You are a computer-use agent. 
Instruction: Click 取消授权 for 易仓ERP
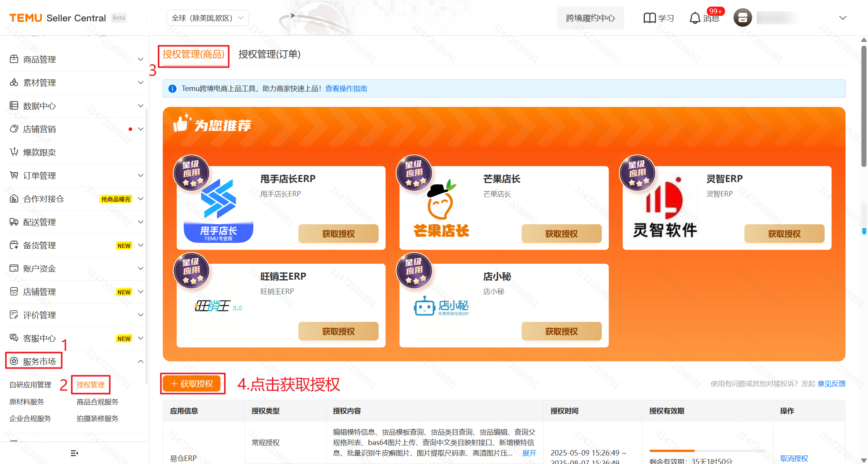(x=794, y=458)
